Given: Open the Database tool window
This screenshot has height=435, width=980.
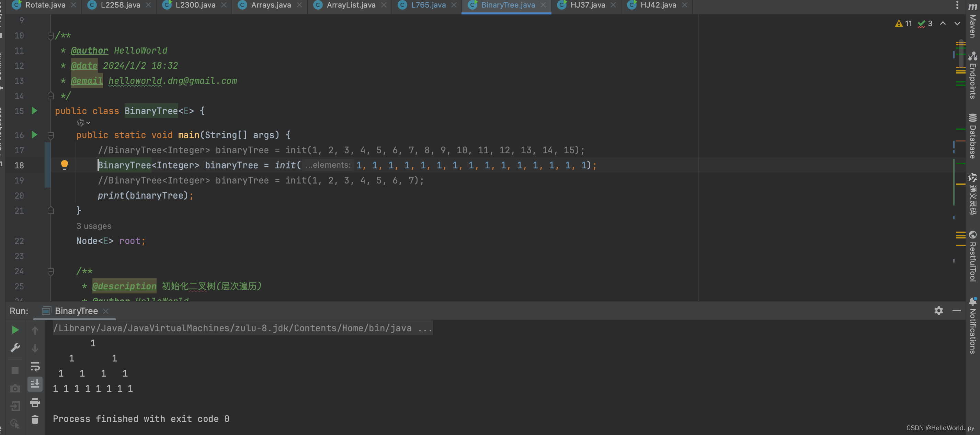Looking at the screenshot, I should [x=973, y=136].
